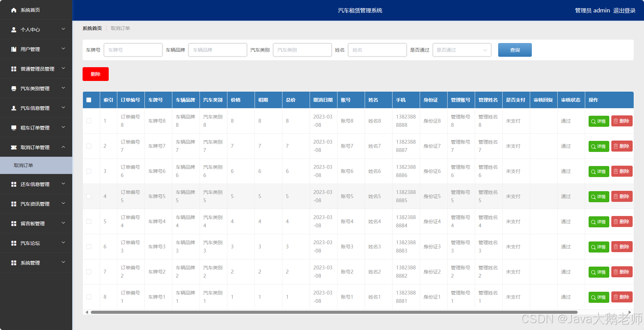
Task: Click the 审核状态 column header
Action: coord(570,100)
